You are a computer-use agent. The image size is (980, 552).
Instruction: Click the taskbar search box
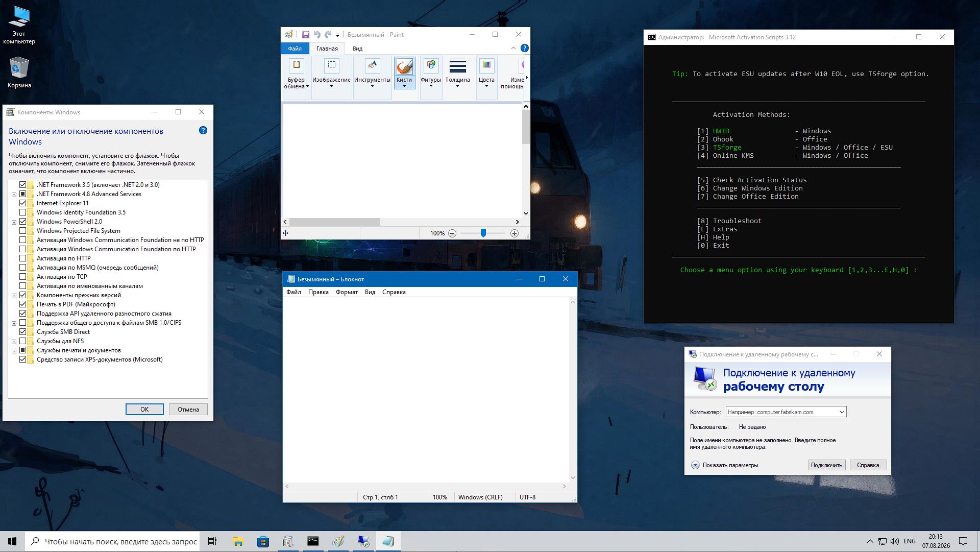(112, 541)
